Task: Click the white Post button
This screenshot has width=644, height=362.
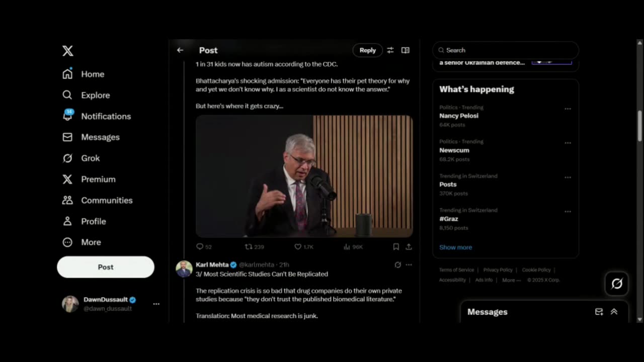Action: click(106, 267)
